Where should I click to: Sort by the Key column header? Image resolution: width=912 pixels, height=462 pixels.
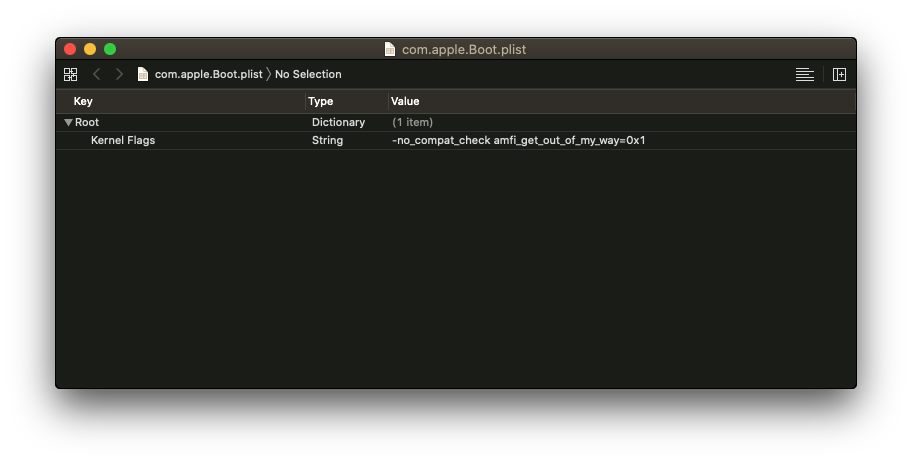(x=83, y=101)
